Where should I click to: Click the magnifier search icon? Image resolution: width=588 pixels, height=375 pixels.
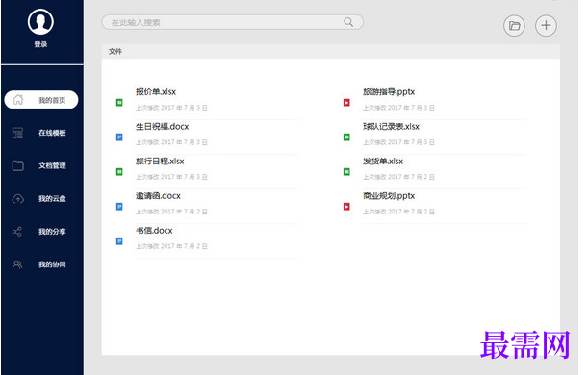point(348,22)
